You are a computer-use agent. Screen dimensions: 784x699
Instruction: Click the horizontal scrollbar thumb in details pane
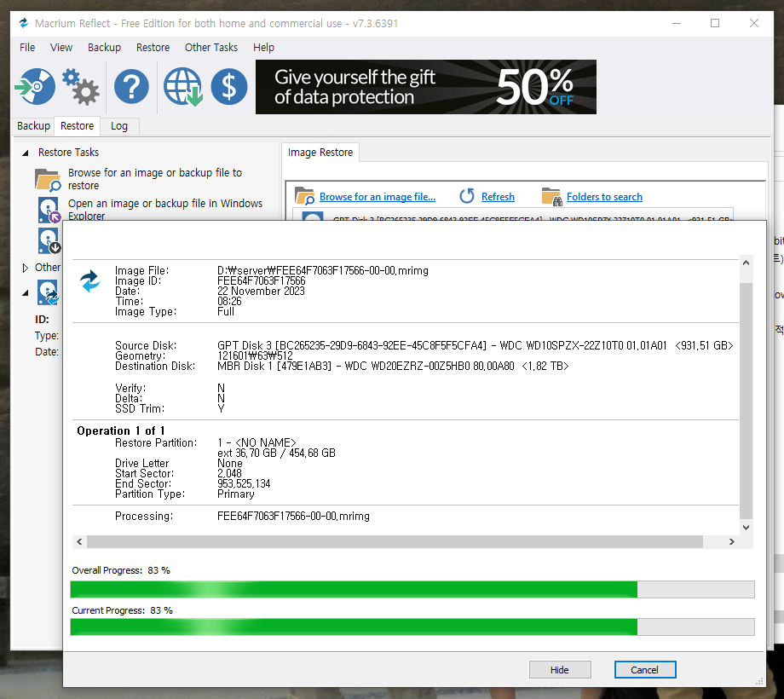[395, 541]
